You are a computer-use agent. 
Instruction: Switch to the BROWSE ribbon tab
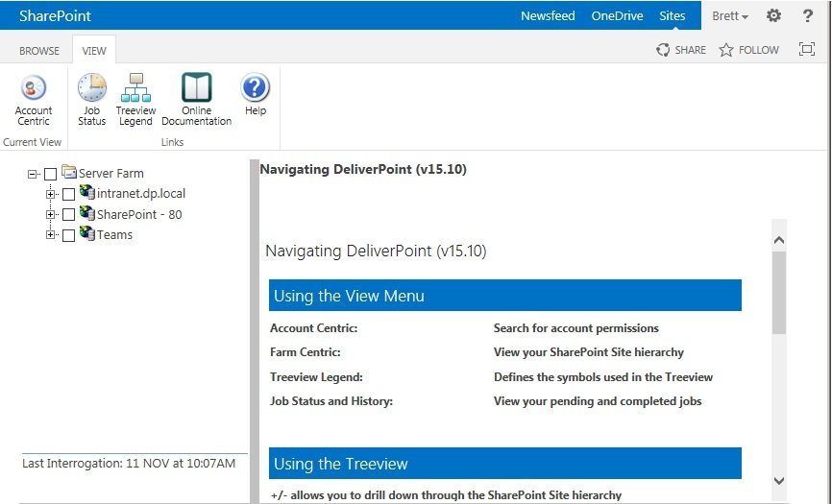click(39, 51)
